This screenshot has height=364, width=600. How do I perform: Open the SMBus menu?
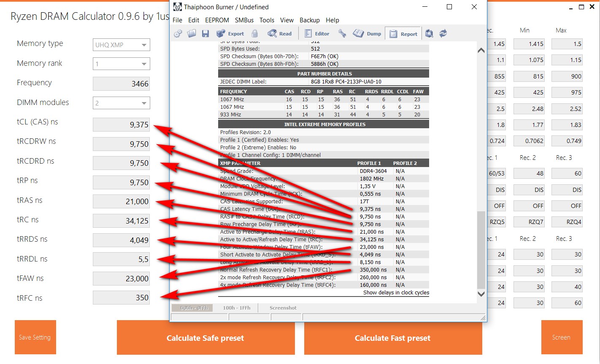[x=244, y=20]
